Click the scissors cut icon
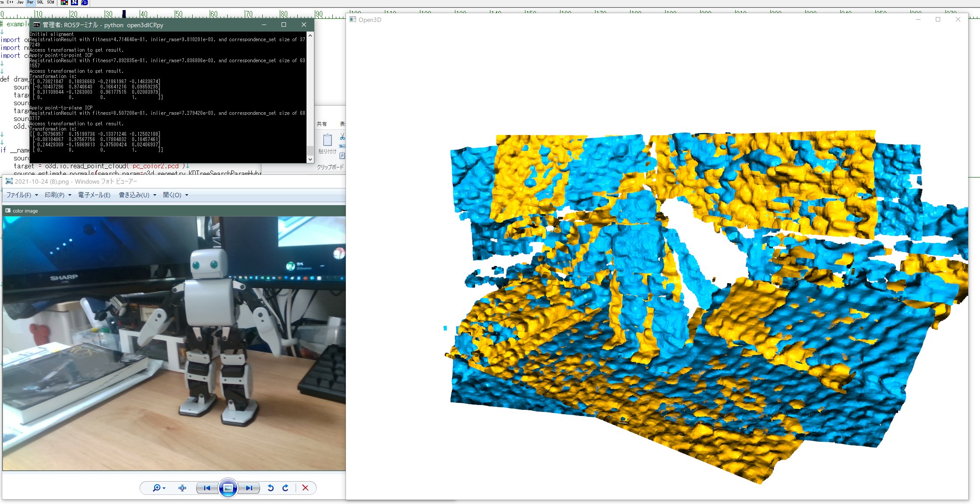The height and width of the screenshot is (504, 980). coord(342,137)
